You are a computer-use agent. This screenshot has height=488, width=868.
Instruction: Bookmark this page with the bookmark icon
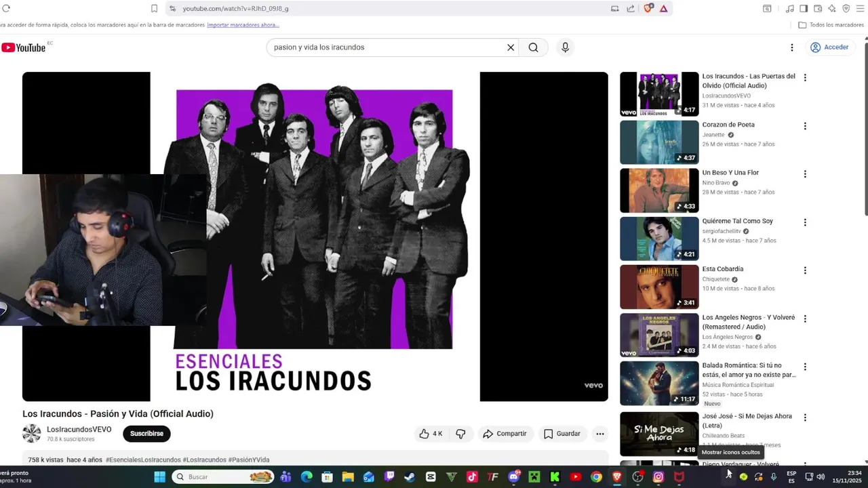(x=154, y=8)
